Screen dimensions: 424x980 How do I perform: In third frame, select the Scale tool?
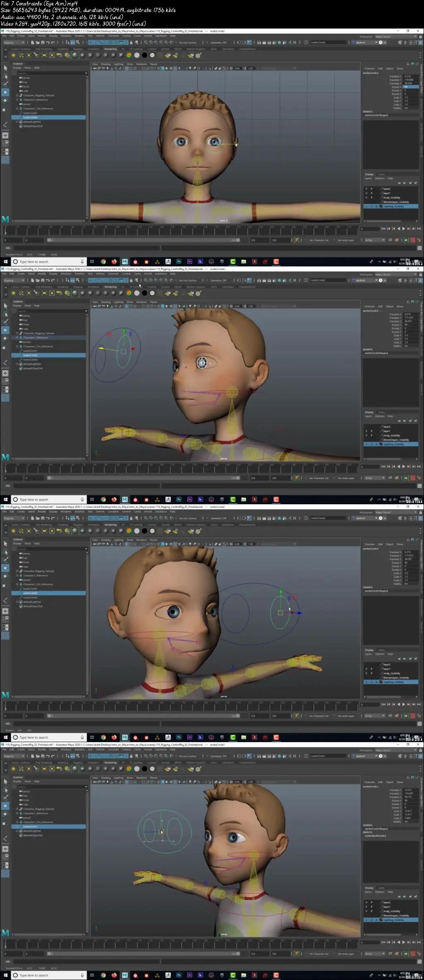(x=5, y=586)
